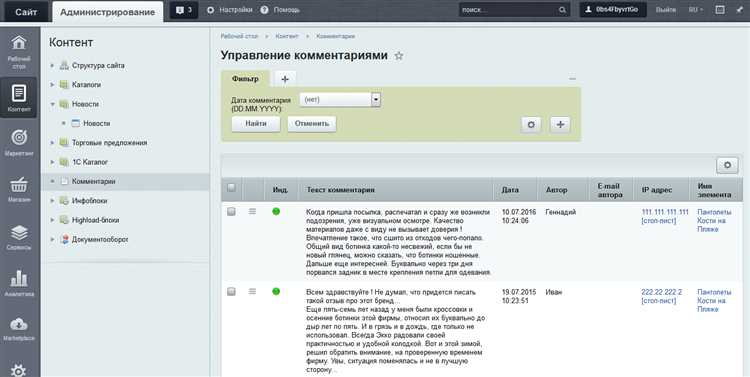The image size is (750, 377).
Task: Click the window layout icon in top bar
Action: tap(720, 10)
